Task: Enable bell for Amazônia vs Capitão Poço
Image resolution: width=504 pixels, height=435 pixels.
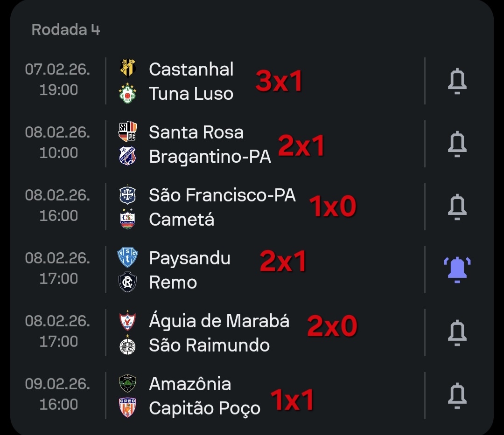Action: 457,396
